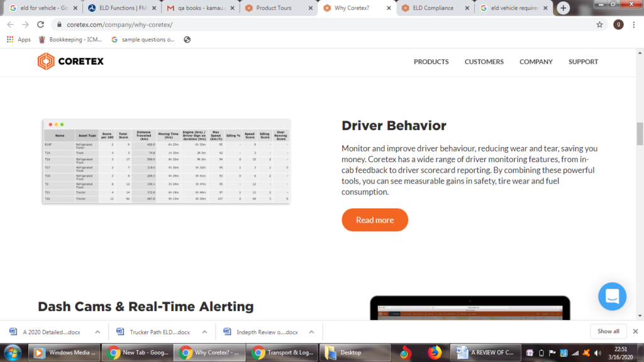Click the globe bookmark icon
Image resolution: width=644 pixels, height=362 pixels.
187,40
